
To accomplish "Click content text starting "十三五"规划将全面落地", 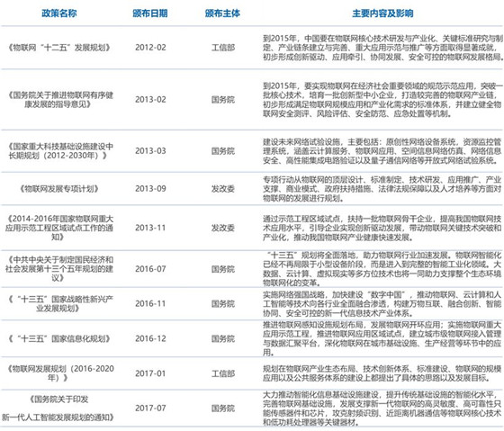I will pos(382,269).
